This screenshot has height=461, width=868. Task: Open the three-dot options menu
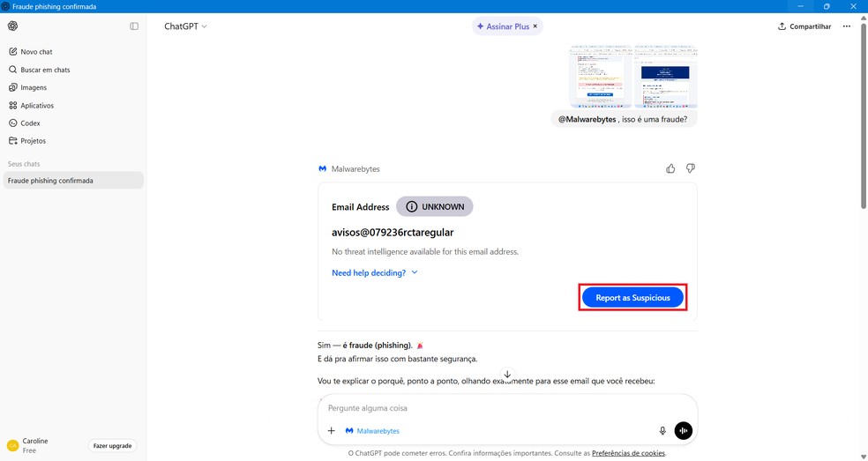pos(847,26)
